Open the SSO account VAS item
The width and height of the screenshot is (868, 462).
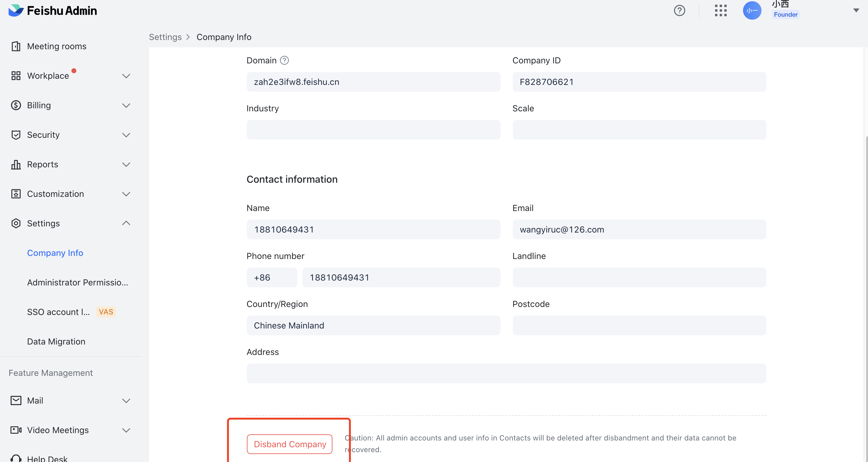58,312
